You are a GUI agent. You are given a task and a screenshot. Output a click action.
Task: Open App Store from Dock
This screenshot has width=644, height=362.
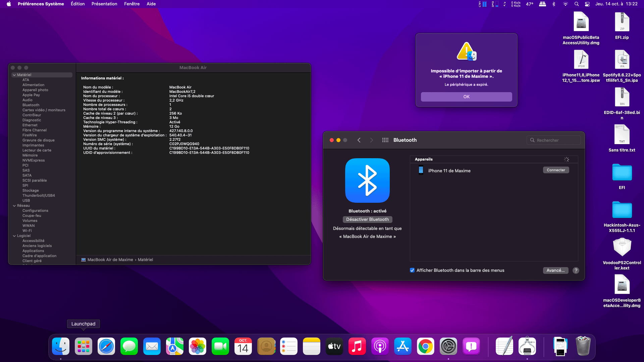click(x=403, y=346)
